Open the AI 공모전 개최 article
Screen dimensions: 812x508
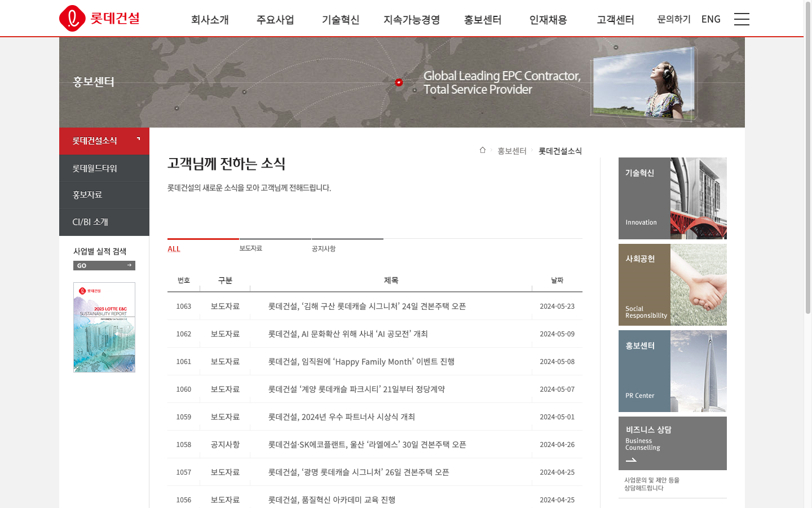click(x=348, y=334)
